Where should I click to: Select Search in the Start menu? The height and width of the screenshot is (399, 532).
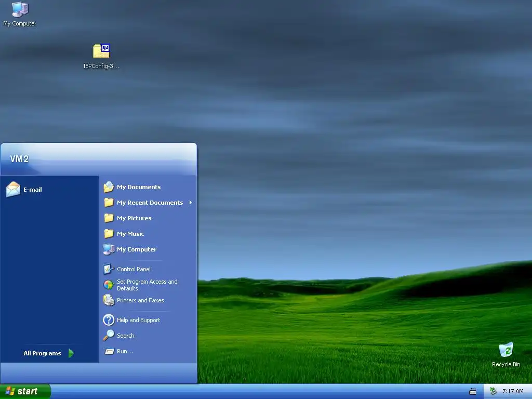(x=126, y=336)
